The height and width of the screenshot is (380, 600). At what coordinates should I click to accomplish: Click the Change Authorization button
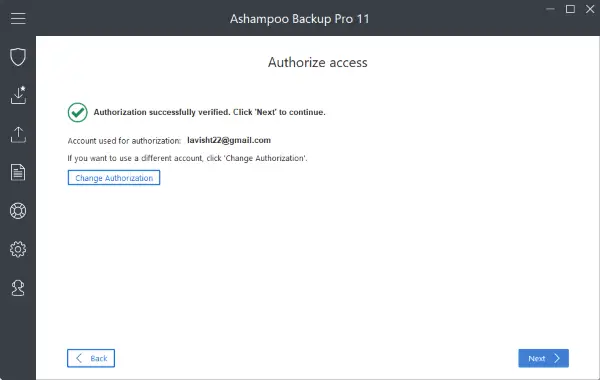point(114,178)
